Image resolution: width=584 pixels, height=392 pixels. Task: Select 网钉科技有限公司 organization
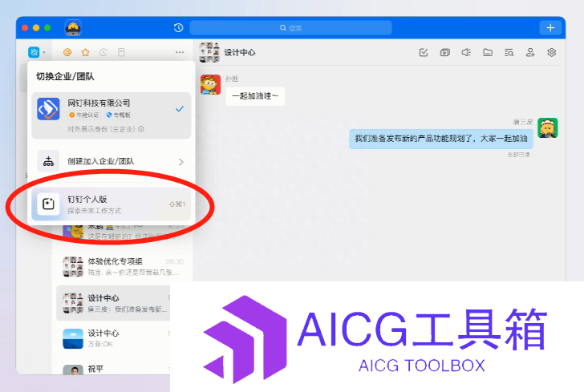pyautogui.click(x=111, y=115)
